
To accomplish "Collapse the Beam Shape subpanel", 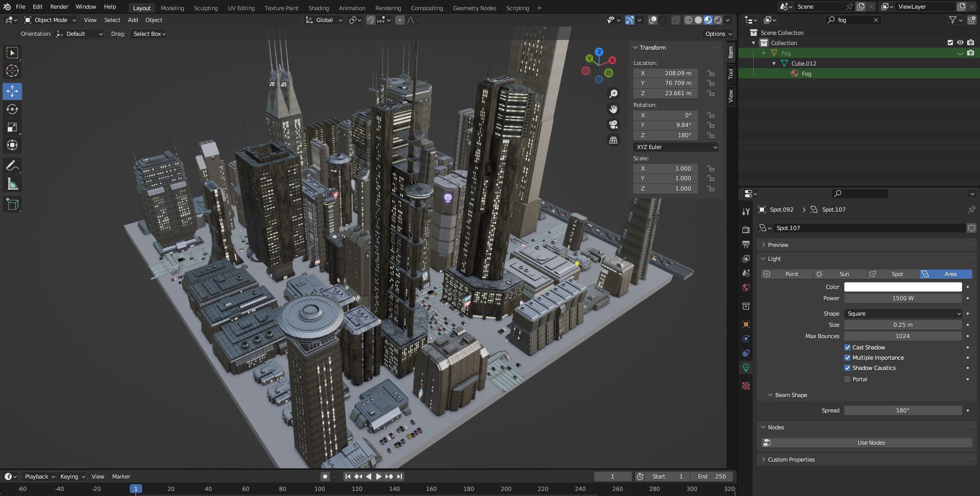I will click(x=791, y=395).
